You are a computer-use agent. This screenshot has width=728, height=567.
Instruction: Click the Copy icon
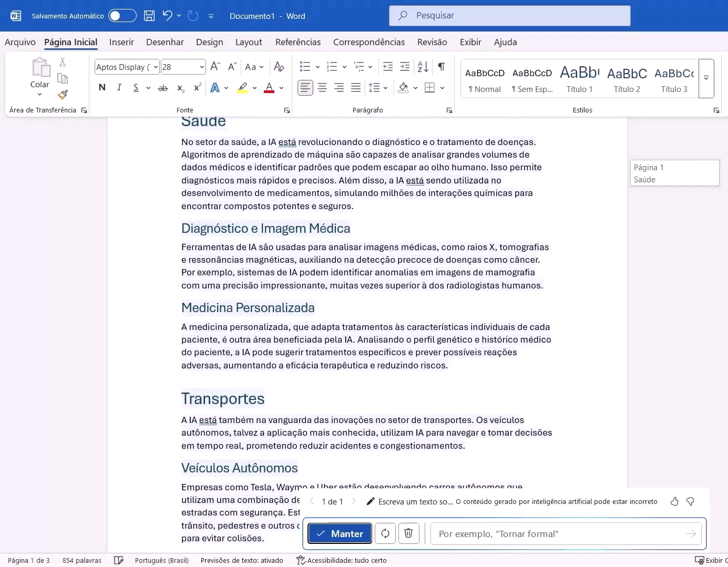(63, 78)
